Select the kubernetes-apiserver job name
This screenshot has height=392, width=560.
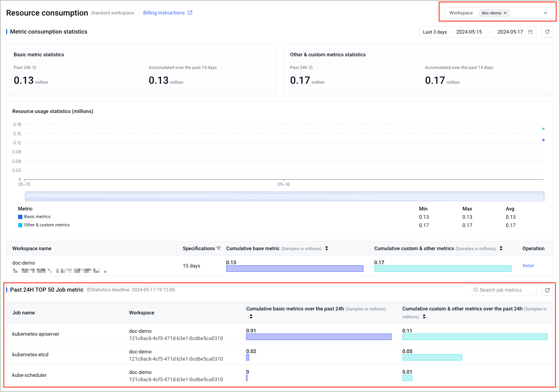point(36,334)
